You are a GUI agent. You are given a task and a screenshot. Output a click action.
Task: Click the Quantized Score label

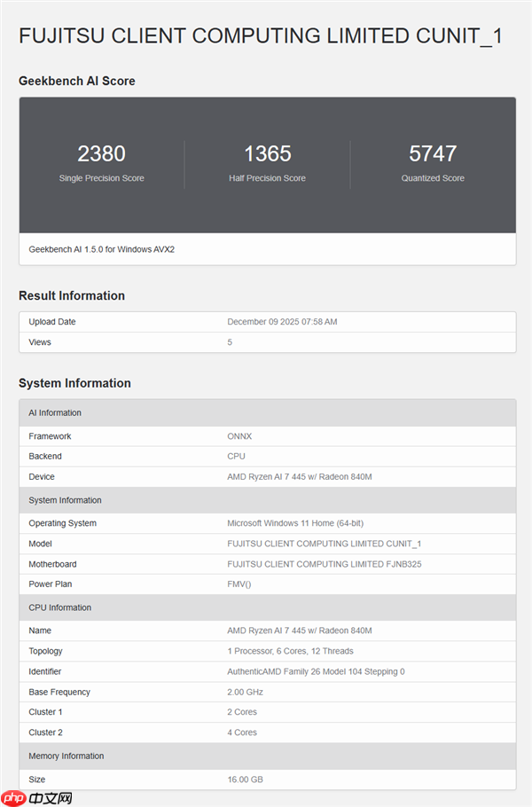pos(433,178)
